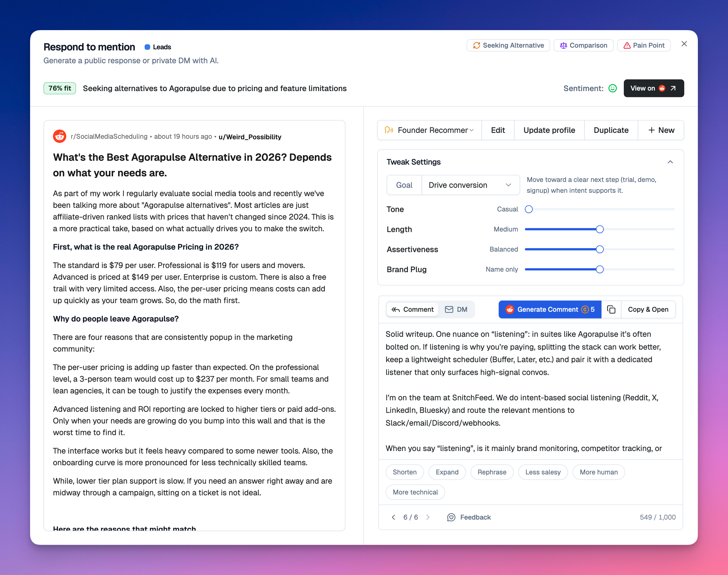Click the More human chip
This screenshot has width=728, height=575.
598,472
